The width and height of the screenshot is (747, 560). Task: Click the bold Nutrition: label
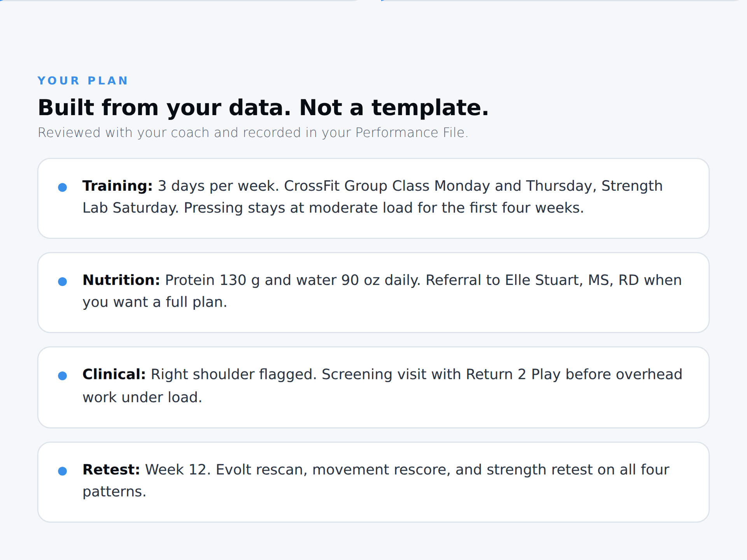click(121, 280)
